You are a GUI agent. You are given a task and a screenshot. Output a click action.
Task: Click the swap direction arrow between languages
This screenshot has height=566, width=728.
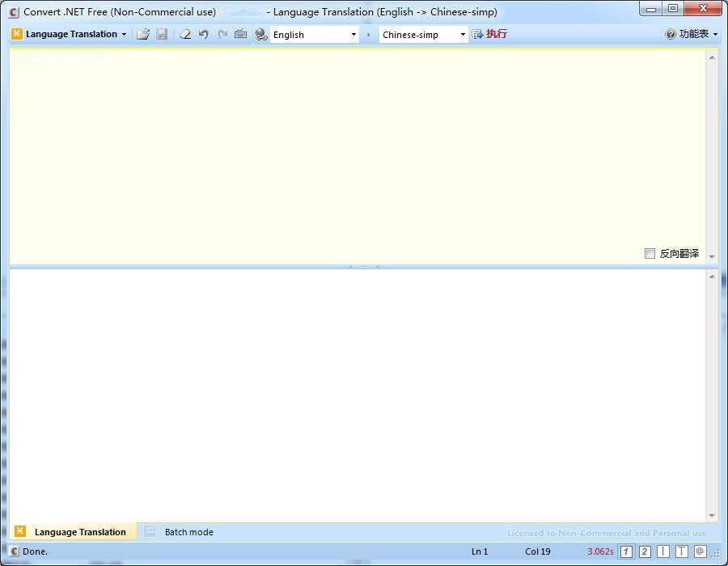(368, 35)
